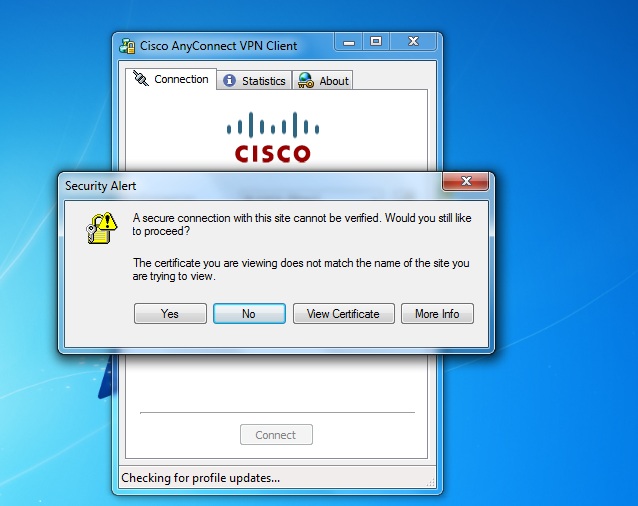Click the 'secure connection cannot be verified' message

point(302,225)
